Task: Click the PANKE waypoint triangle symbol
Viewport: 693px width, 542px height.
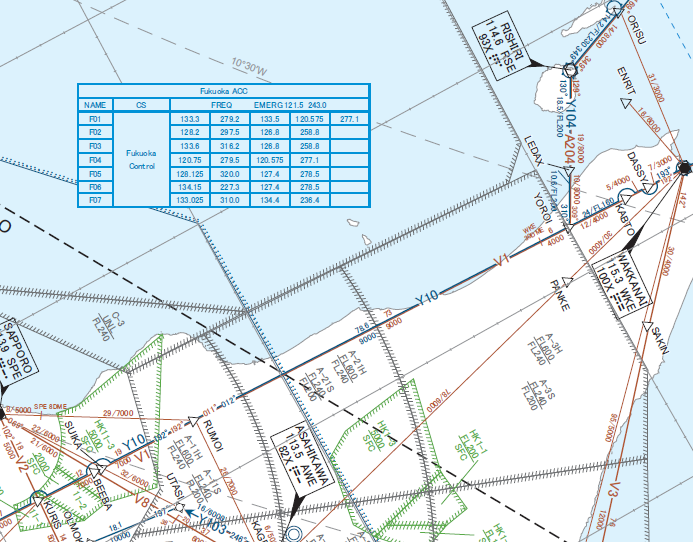Action: click(x=567, y=282)
